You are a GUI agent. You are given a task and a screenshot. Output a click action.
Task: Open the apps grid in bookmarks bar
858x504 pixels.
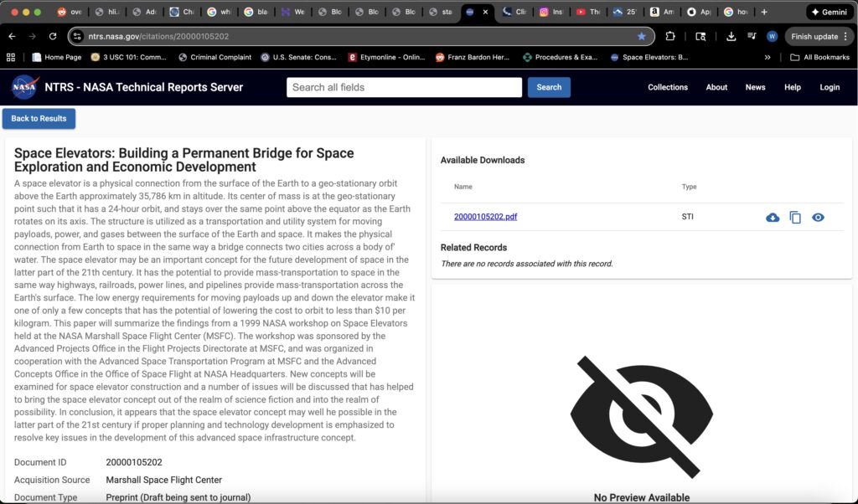point(11,58)
